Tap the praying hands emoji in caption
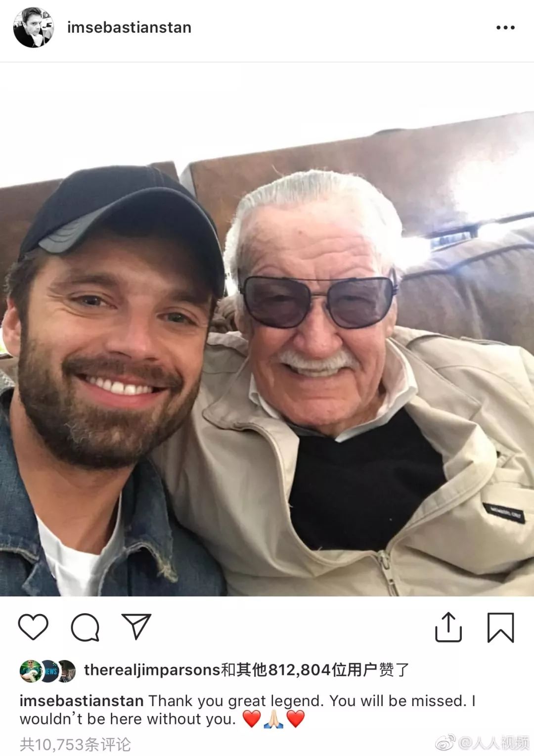The image size is (534, 756). click(273, 719)
